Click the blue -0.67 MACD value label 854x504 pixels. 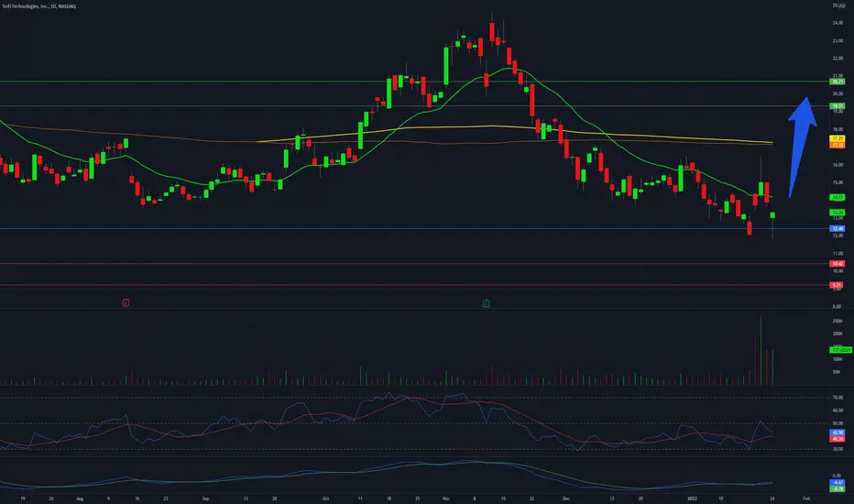(x=838, y=483)
